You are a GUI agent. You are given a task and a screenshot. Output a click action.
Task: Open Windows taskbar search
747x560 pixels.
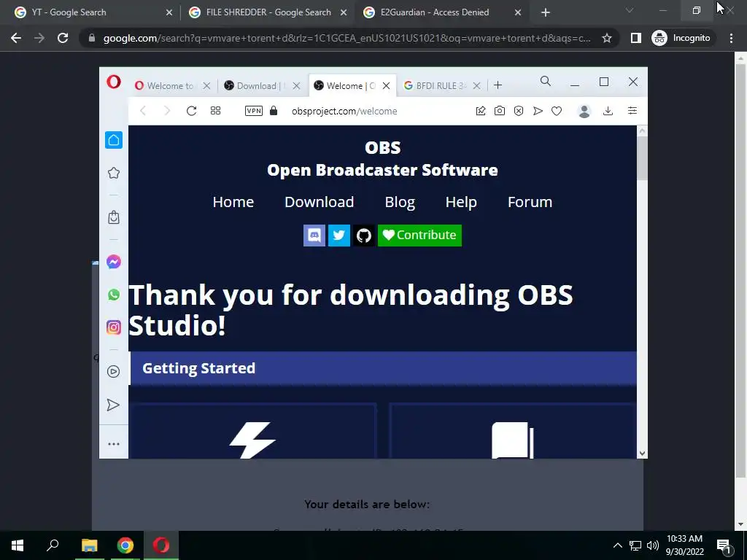pyautogui.click(x=53, y=545)
